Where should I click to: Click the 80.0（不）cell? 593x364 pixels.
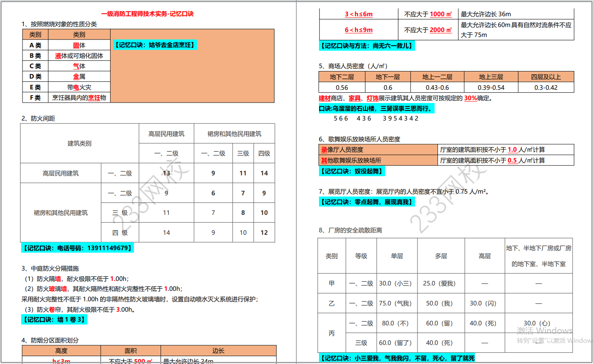[x=397, y=323]
